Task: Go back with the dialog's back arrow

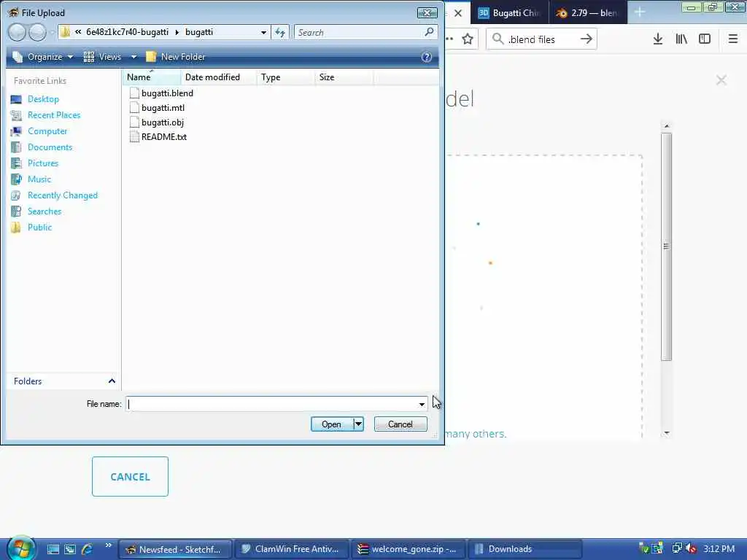Action: coord(18,32)
